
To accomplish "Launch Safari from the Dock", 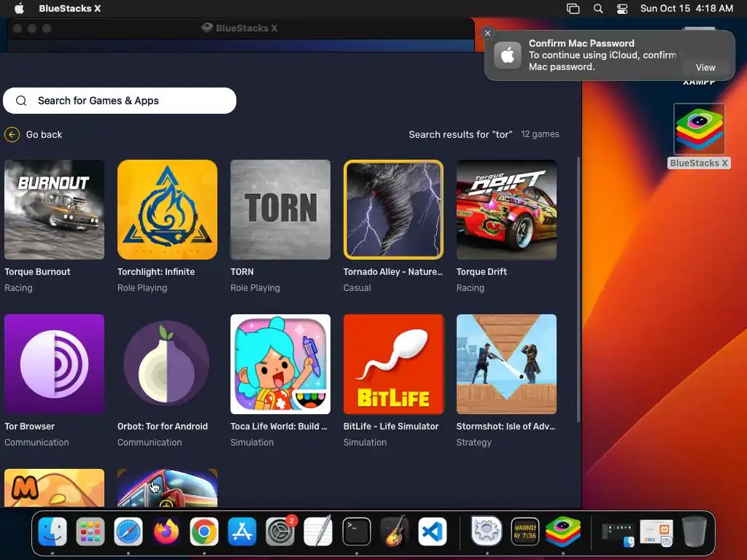I will tap(128, 532).
